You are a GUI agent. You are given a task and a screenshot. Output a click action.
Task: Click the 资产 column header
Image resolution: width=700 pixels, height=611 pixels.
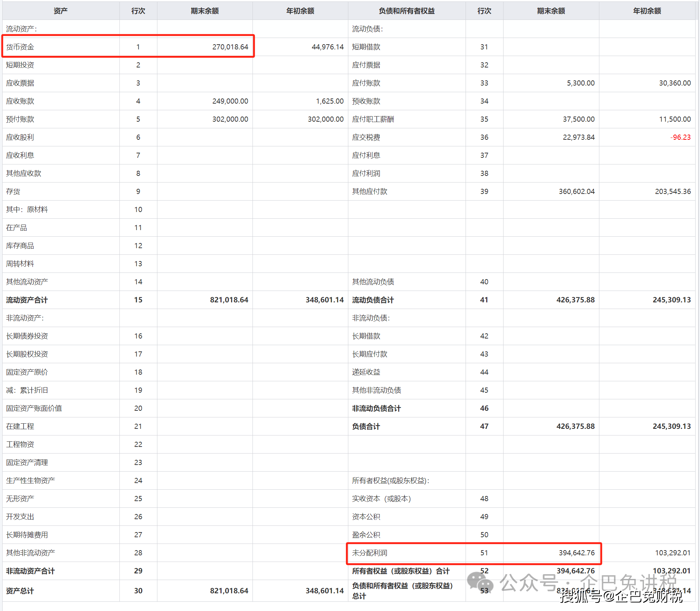tap(60, 11)
